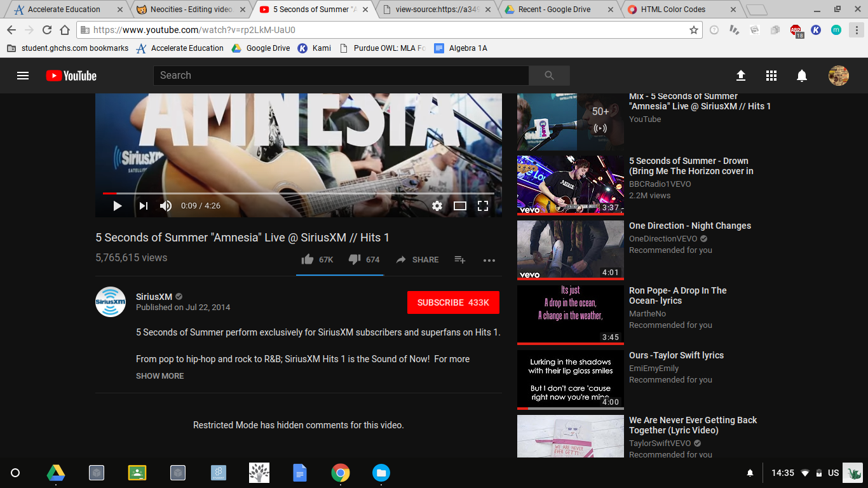Image resolution: width=868 pixels, height=488 pixels.
Task: Open the Kami extension icon in toolbar
Action: point(816,30)
